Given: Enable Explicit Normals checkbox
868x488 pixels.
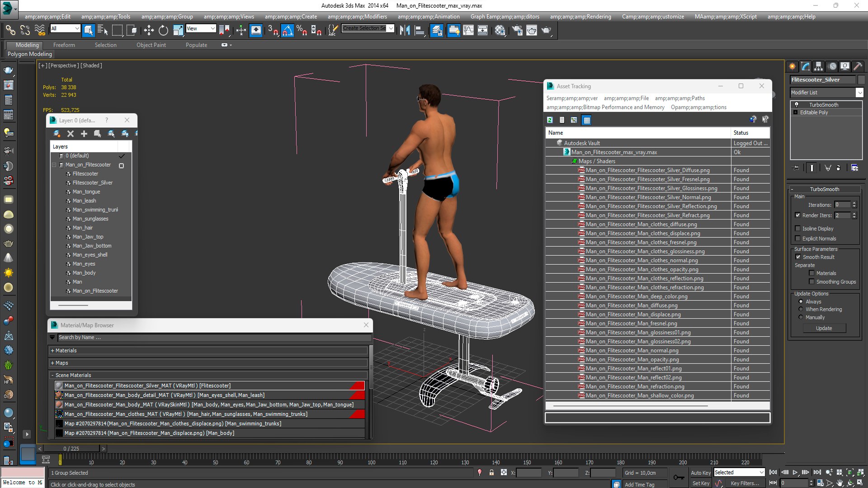Looking at the screenshot, I should coord(797,239).
